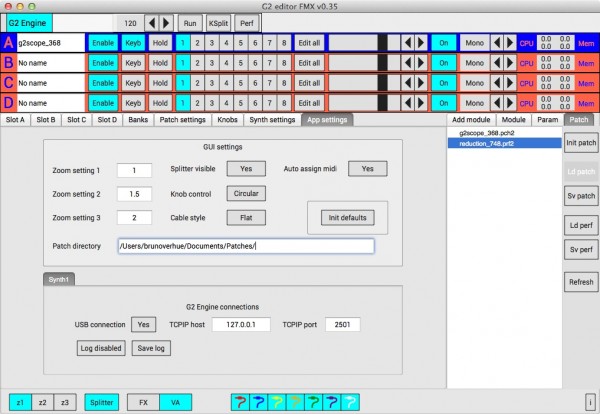
Task: Click slot A volume right arrow
Action: click(421, 43)
